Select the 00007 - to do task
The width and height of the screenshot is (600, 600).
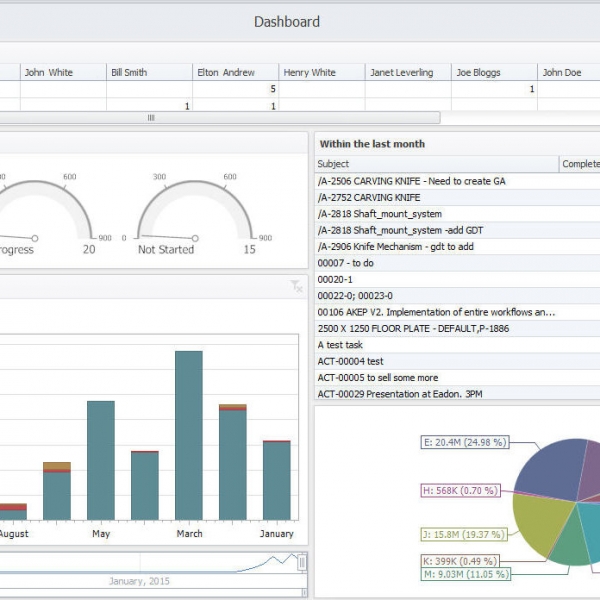(x=344, y=262)
